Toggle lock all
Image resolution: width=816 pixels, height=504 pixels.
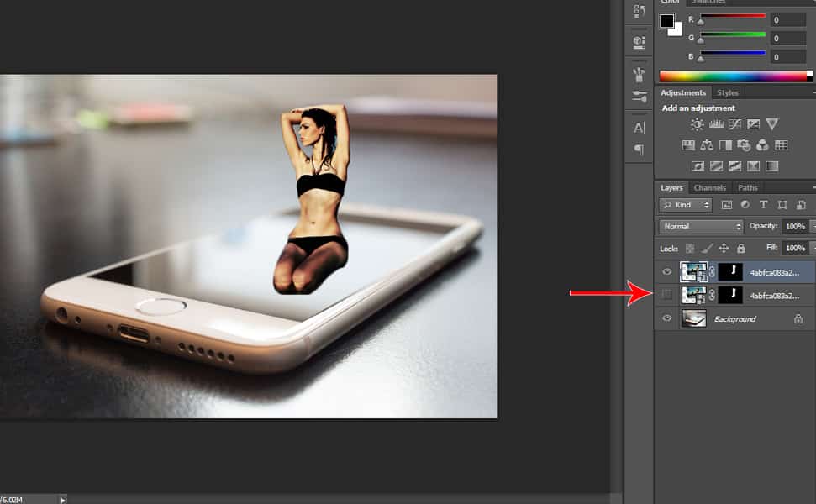pos(741,249)
